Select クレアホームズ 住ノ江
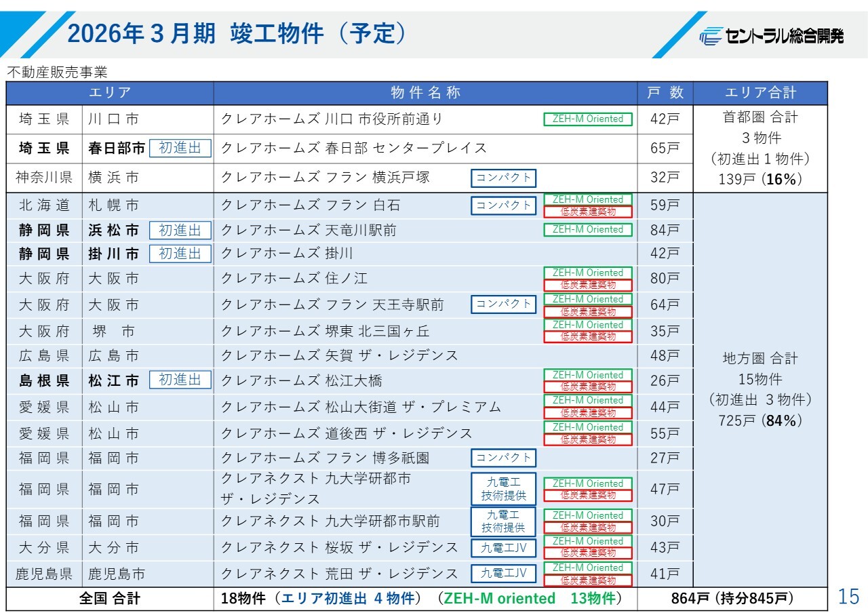Screen dimensions: 868x613 tap(294, 279)
